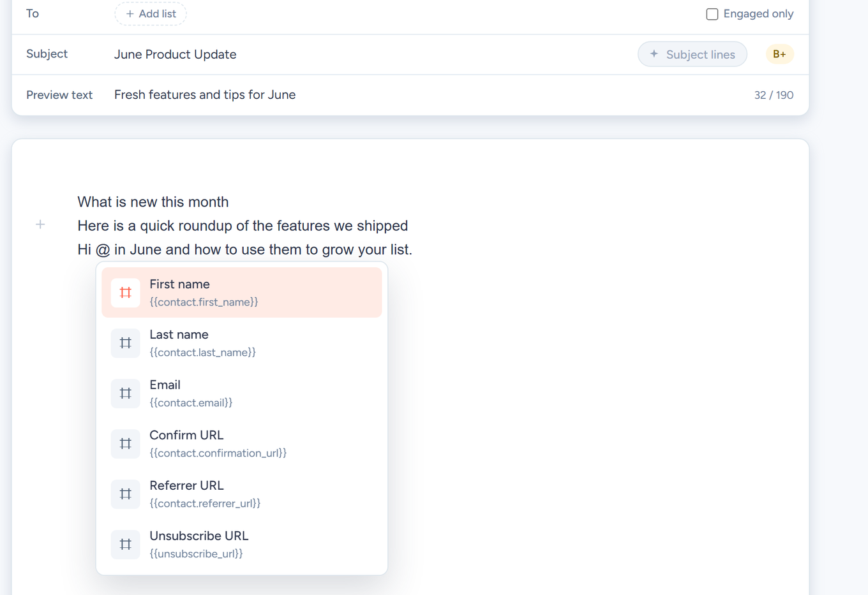Click the sparkle icon in Subject lines
Image resolution: width=868 pixels, height=595 pixels.
click(654, 54)
